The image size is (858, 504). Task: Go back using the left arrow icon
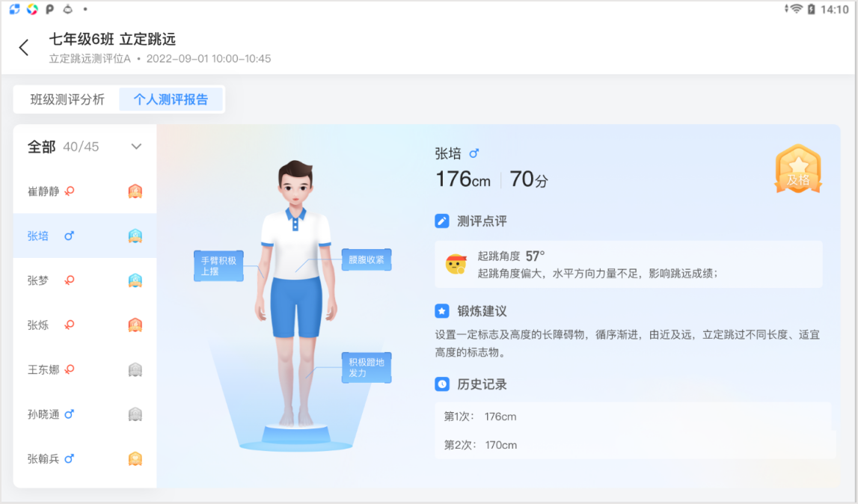click(23, 48)
